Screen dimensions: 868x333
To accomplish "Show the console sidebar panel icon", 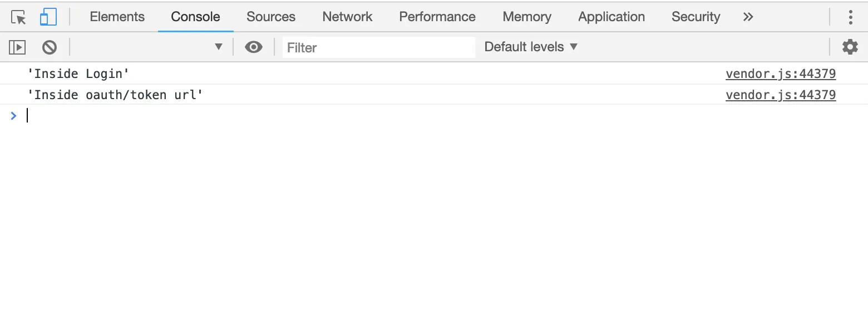I will click(x=18, y=47).
